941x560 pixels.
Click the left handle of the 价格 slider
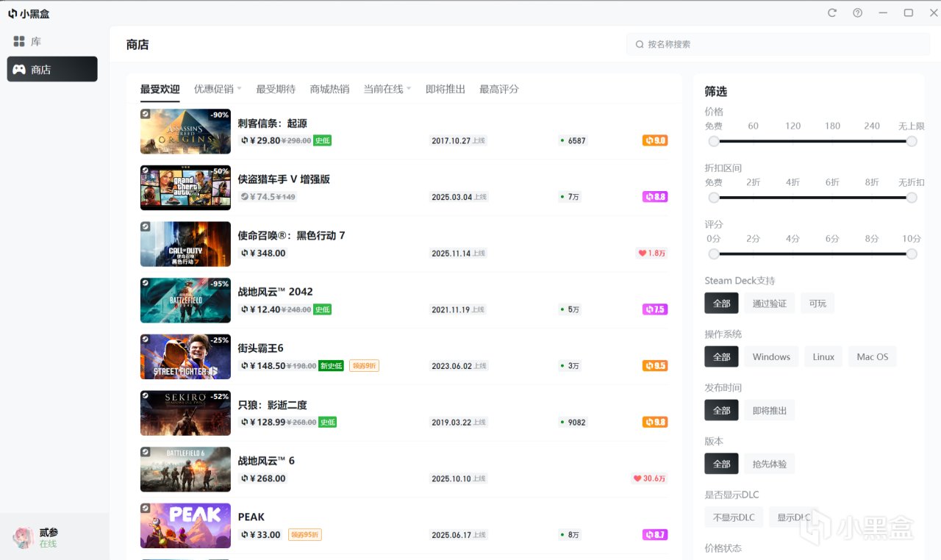click(714, 141)
